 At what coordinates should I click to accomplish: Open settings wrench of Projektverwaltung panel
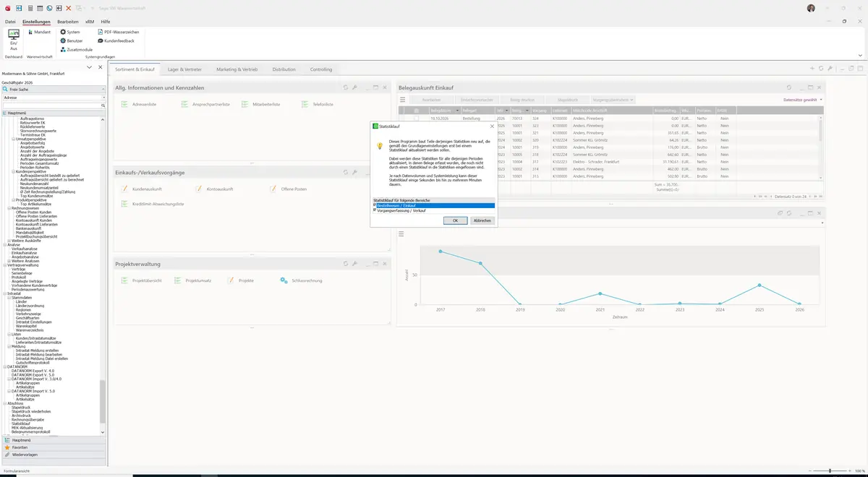click(354, 264)
